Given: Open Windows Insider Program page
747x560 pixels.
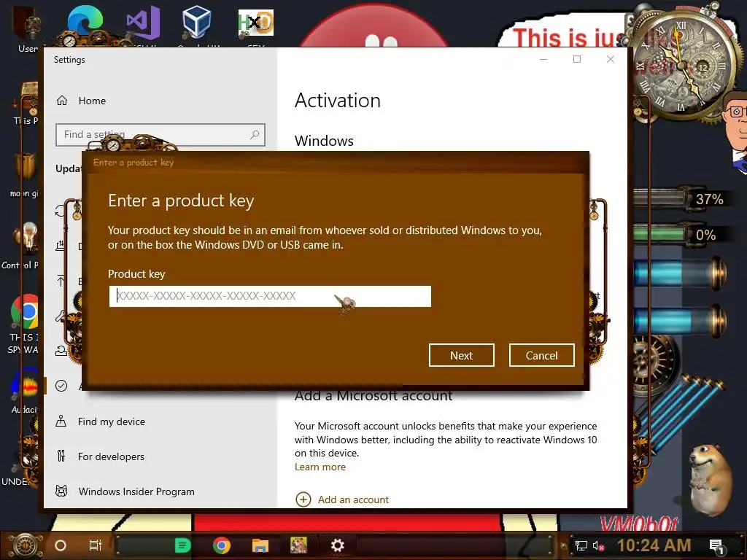Looking at the screenshot, I should pyautogui.click(x=136, y=491).
